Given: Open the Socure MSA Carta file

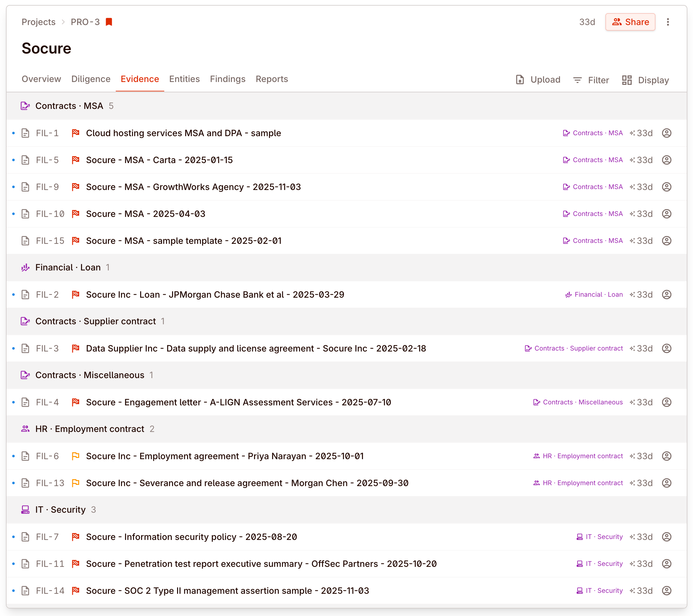Looking at the screenshot, I should click(x=159, y=160).
